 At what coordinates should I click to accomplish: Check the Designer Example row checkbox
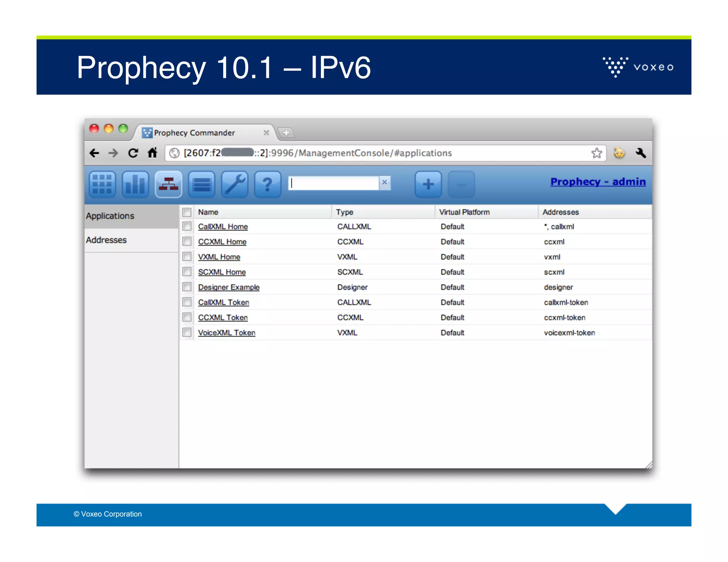point(187,287)
